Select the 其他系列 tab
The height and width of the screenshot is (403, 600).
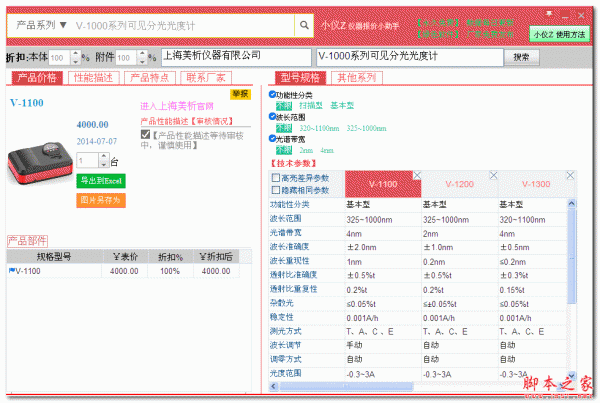click(x=357, y=78)
